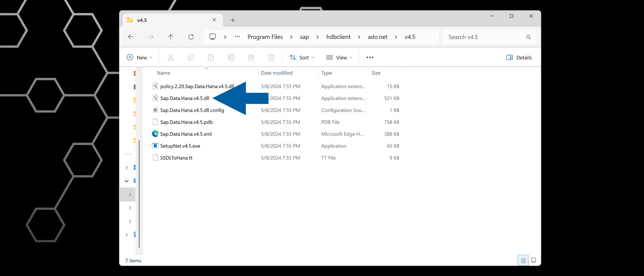This screenshot has height=276, width=644.
Task: Click the Search v4.5 input field
Action: point(488,37)
